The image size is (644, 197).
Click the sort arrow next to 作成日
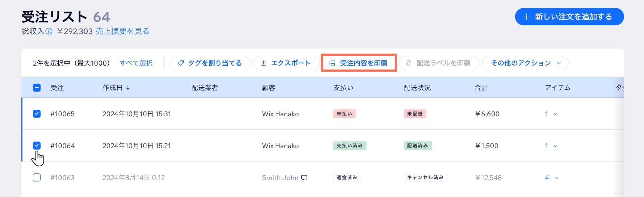pos(128,88)
